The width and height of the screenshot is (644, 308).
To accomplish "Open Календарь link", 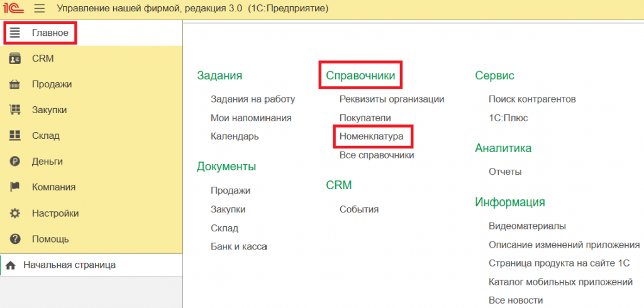I will [235, 136].
